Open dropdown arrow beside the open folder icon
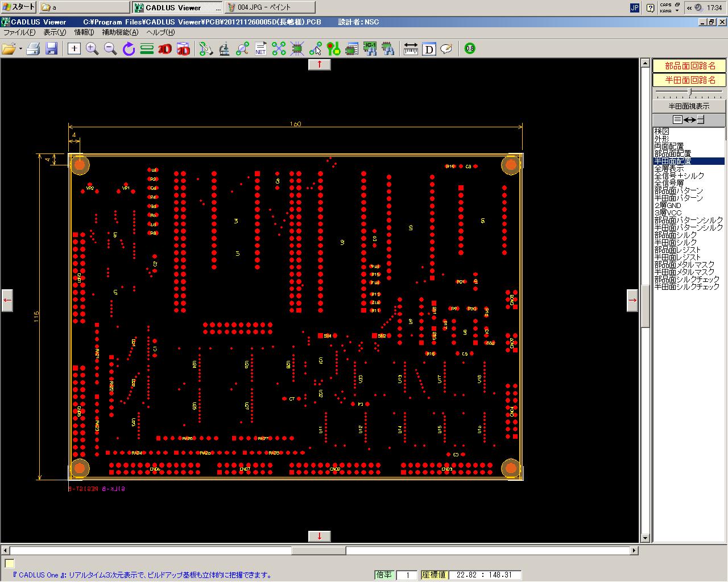 point(20,49)
